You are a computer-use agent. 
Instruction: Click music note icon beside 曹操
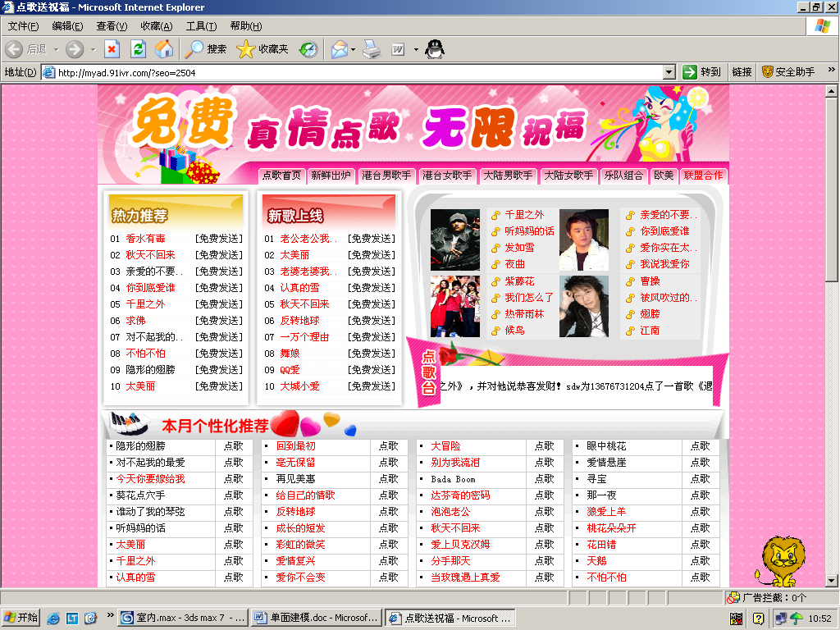[x=631, y=282]
